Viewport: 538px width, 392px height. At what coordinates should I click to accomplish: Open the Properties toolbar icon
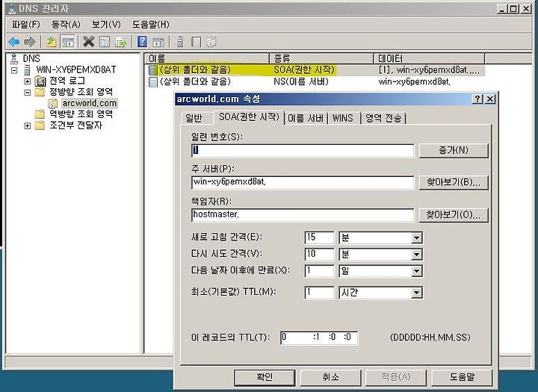(105, 42)
